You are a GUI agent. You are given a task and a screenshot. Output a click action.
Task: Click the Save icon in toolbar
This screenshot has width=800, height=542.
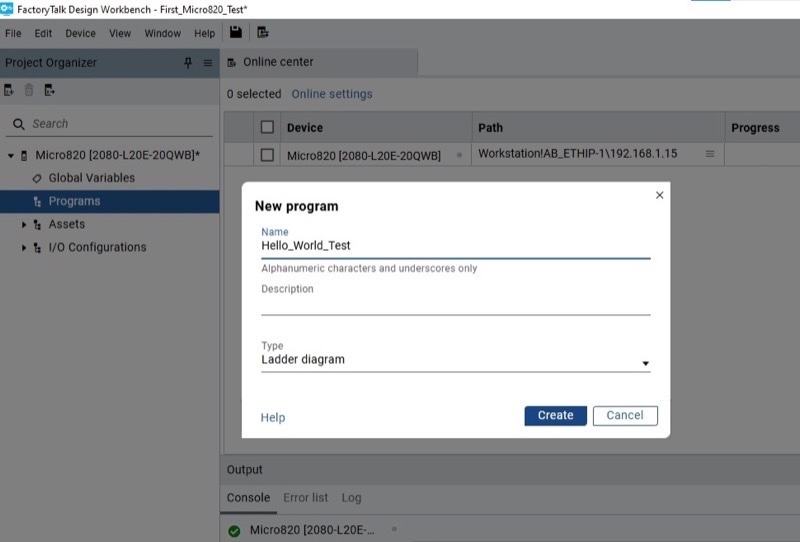(x=236, y=32)
